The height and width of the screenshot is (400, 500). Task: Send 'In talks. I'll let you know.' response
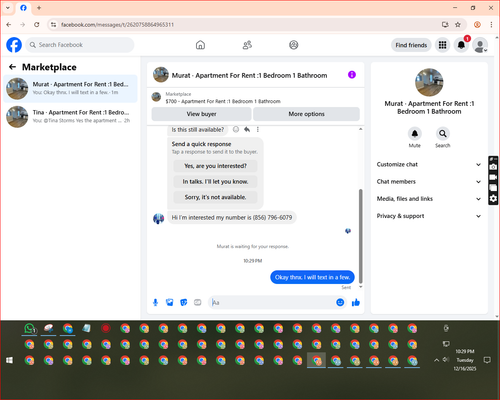(x=215, y=182)
